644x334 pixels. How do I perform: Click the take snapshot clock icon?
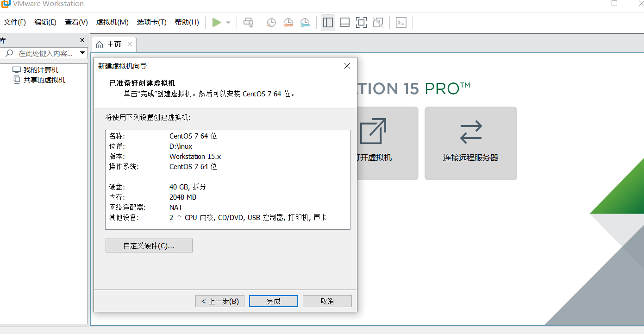click(271, 22)
